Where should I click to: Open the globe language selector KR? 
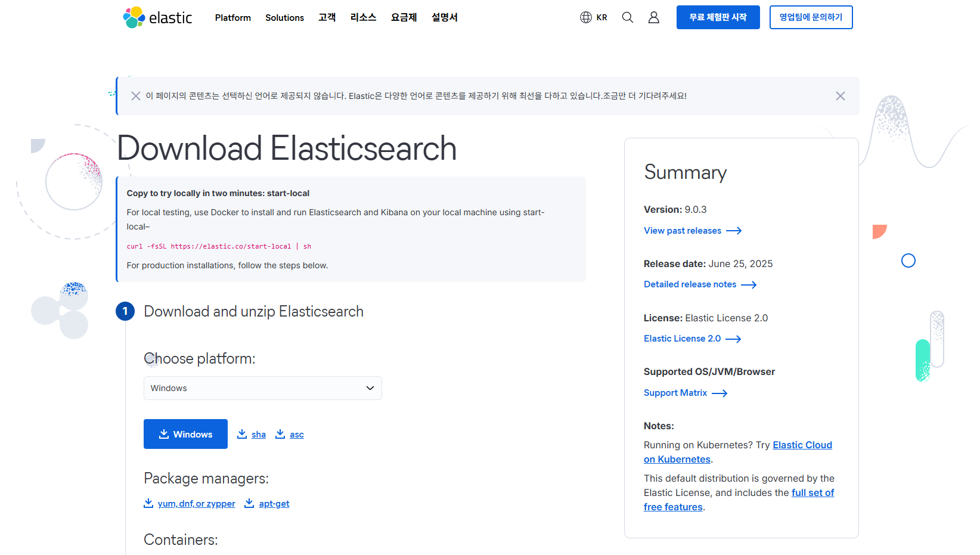click(594, 17)
